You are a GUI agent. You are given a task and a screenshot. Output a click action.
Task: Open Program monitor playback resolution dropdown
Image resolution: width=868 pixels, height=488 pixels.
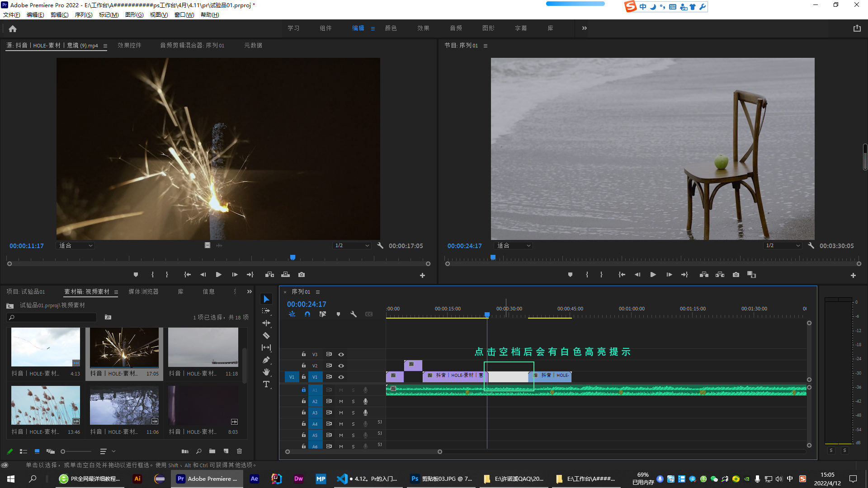[x=783, y=245]
